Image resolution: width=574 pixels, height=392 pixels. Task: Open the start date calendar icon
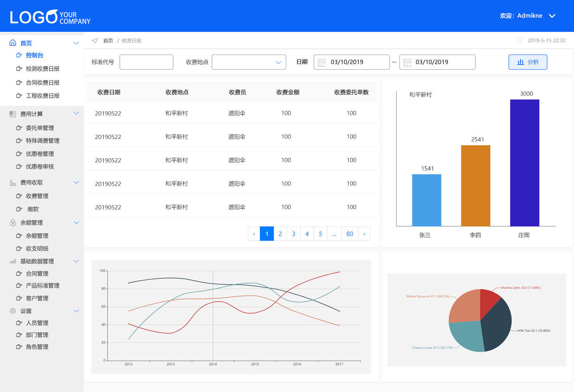(322, 62)
